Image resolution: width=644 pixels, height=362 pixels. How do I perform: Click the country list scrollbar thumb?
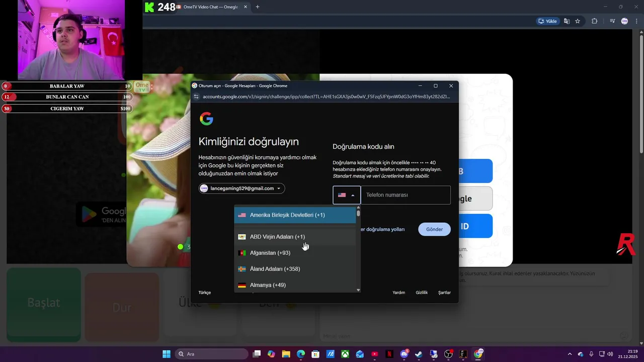358,213
